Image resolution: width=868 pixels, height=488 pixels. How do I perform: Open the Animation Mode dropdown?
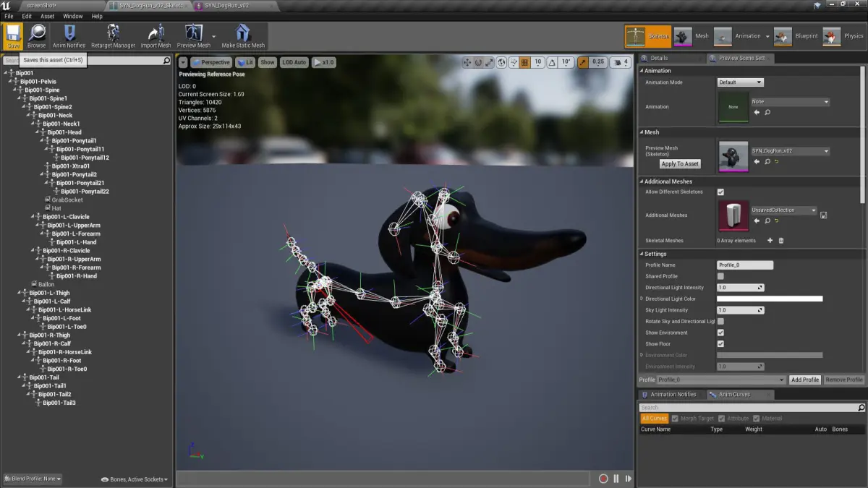(740, 82)
